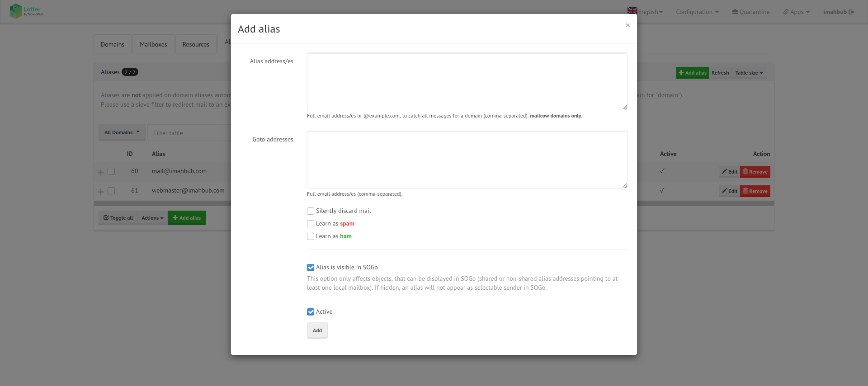Log out via imahbub link
The height and width of the screenshot is (386, 868).
click(839, 12)
